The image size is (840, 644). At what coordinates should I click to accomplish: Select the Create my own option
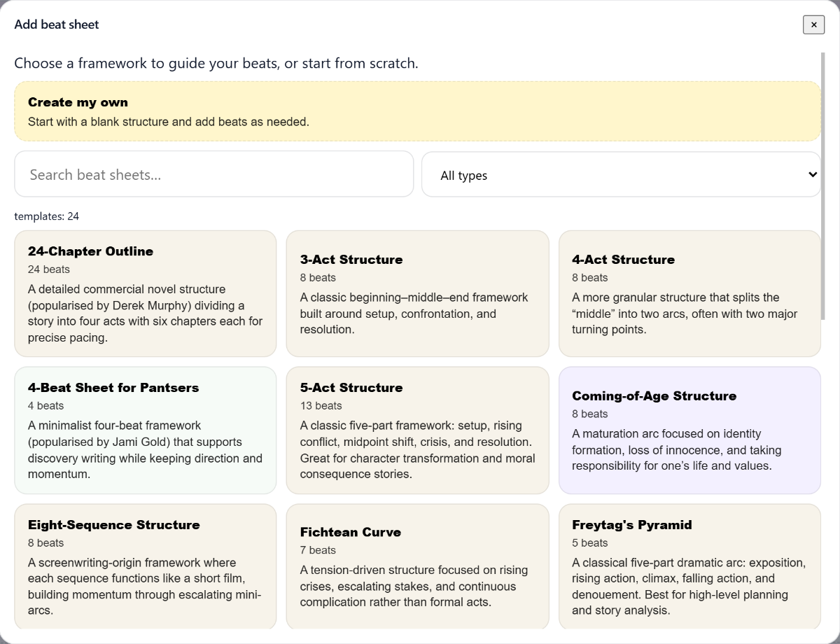coord(417,111)
